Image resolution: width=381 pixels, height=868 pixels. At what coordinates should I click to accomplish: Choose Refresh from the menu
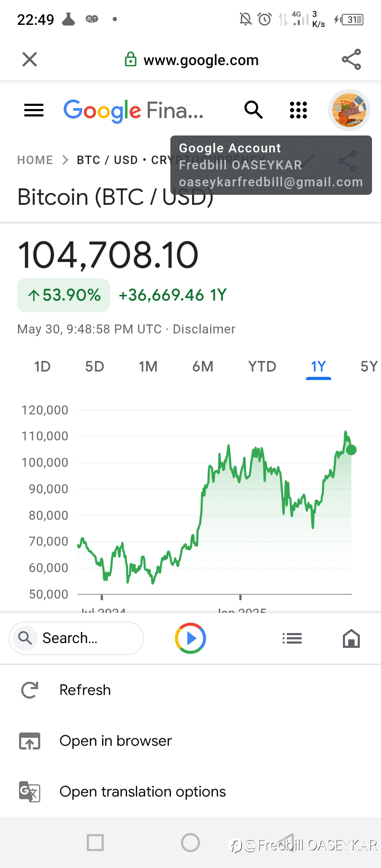click(85, 690)
